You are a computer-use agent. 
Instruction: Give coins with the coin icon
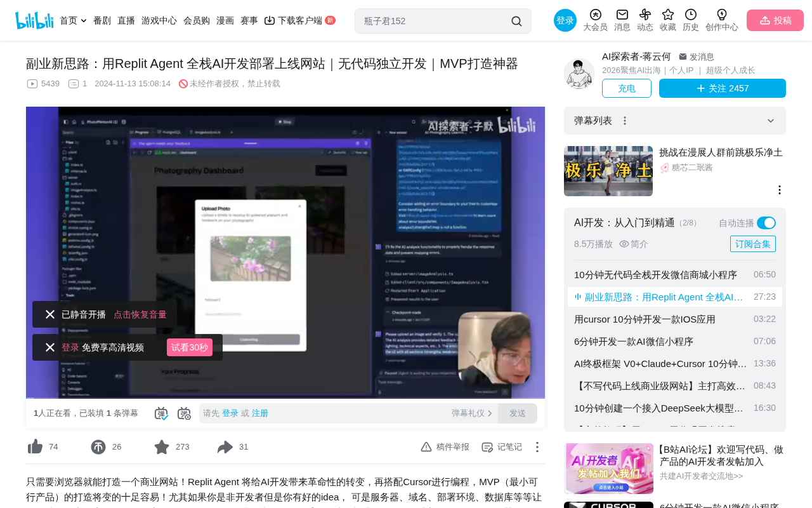[98, 447]
